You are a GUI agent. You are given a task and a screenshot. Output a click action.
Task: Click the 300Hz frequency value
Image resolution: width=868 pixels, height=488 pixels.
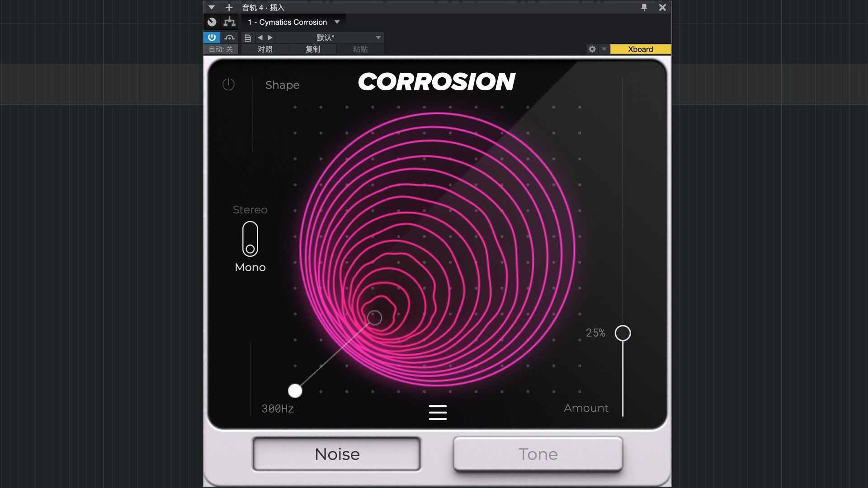click(x=278, y=408)
